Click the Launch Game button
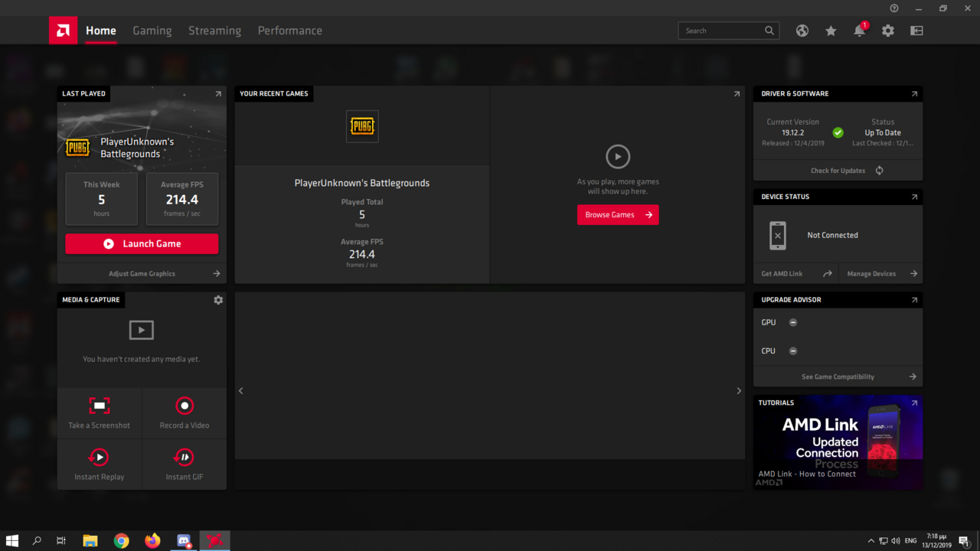This screenshot has width=980, height=551. tap(142, 243)
